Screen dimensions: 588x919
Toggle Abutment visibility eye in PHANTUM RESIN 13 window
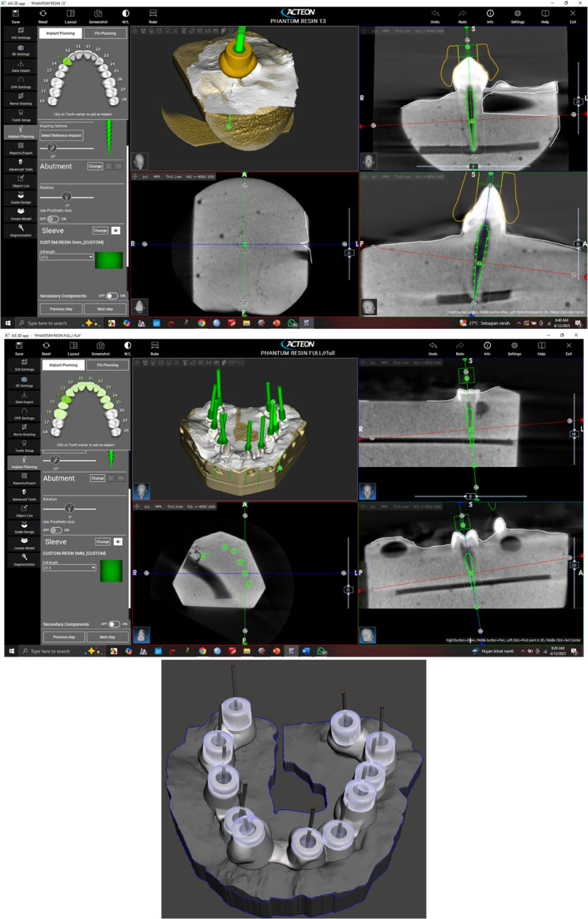[119, 167]
